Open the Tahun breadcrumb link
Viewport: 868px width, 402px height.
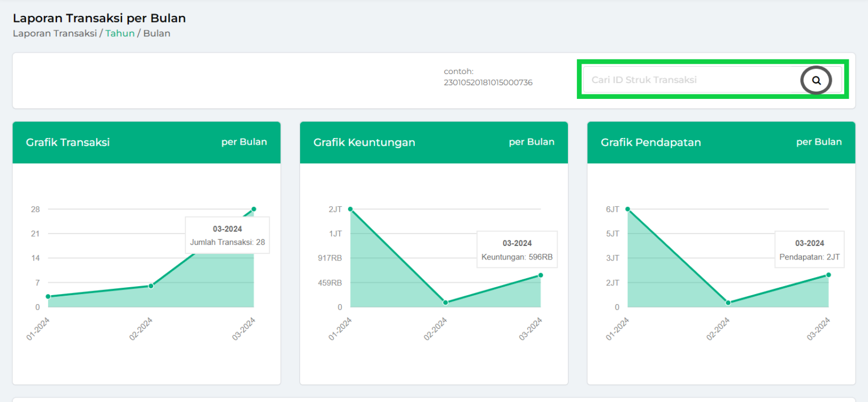pos(120,33)
